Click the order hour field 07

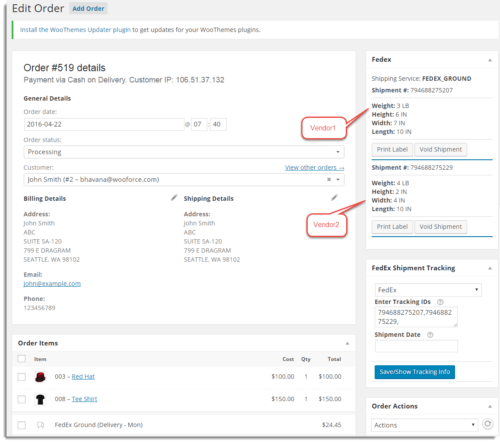point(199,124)
